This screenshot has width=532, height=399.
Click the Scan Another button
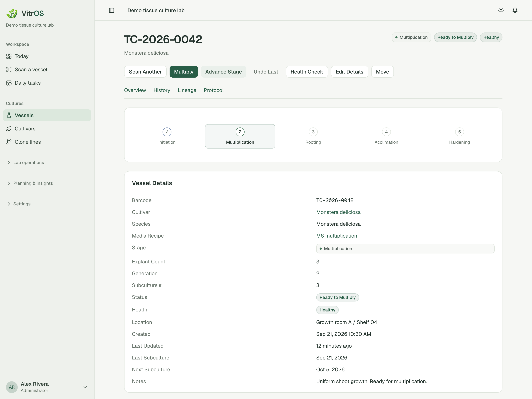click(145, 72)
